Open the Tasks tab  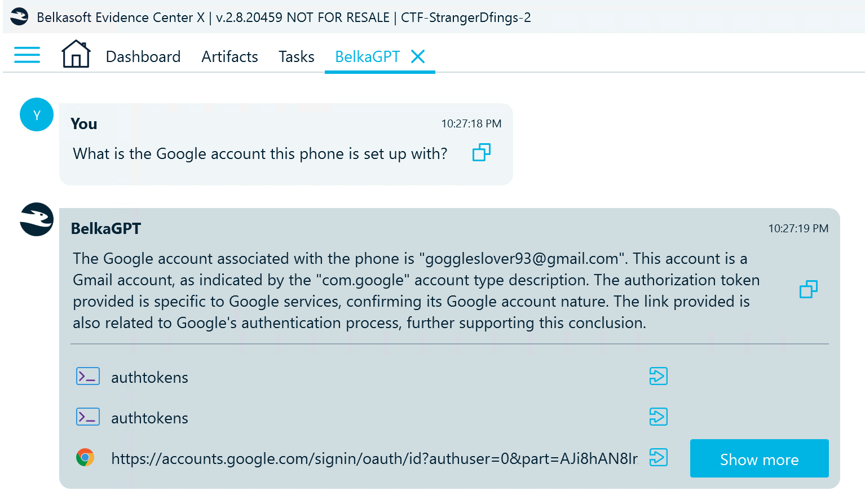297,57
